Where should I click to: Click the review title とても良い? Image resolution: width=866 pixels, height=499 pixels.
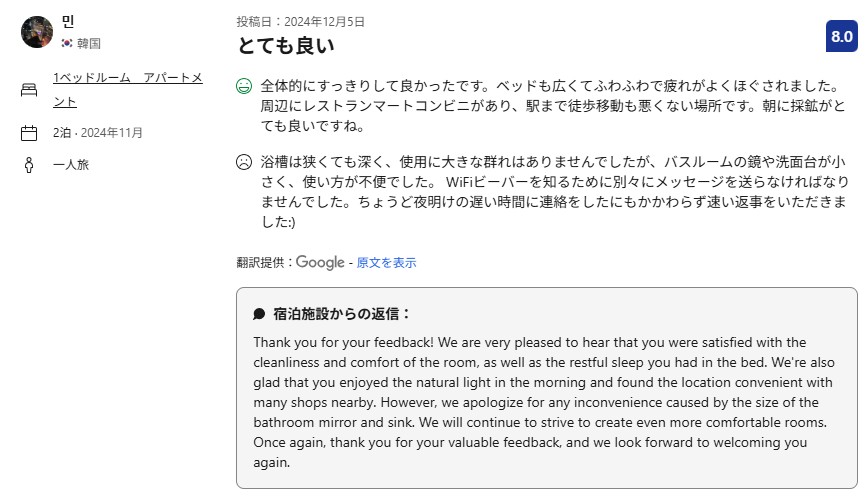(285, 46)
